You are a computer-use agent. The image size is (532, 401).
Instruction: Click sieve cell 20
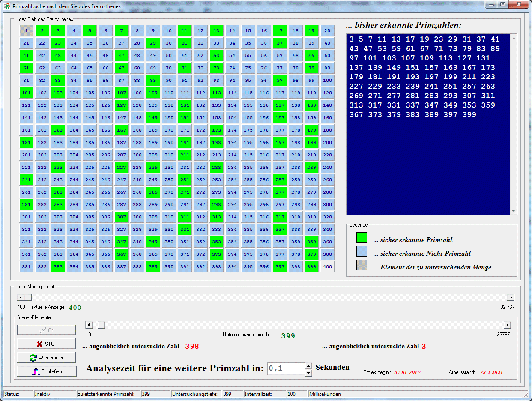tap(328, 31)
